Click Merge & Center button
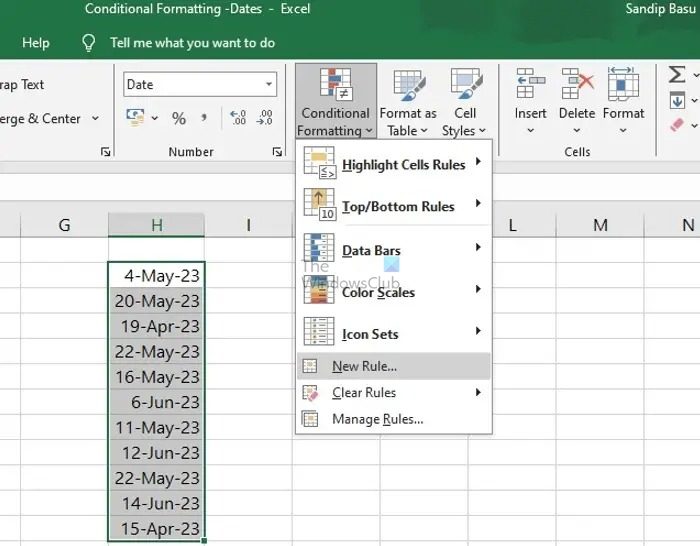 click(x=40, y=118)
